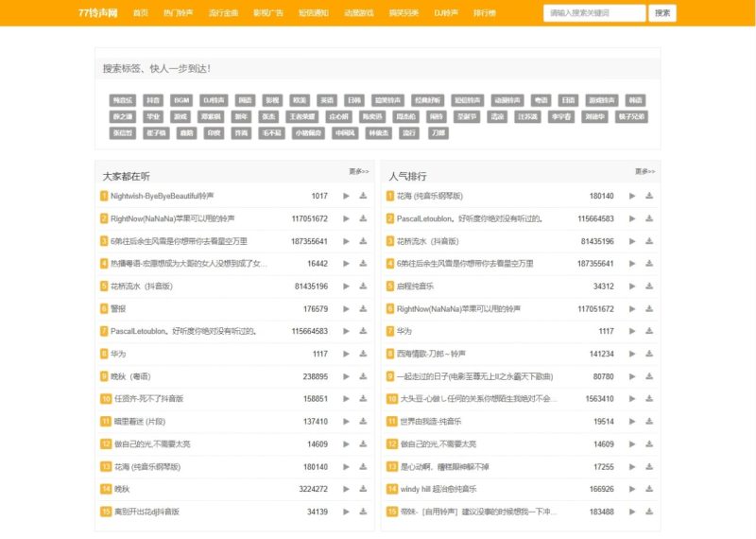Go to the 排行榜 navigation menu item

click(485, 13)
